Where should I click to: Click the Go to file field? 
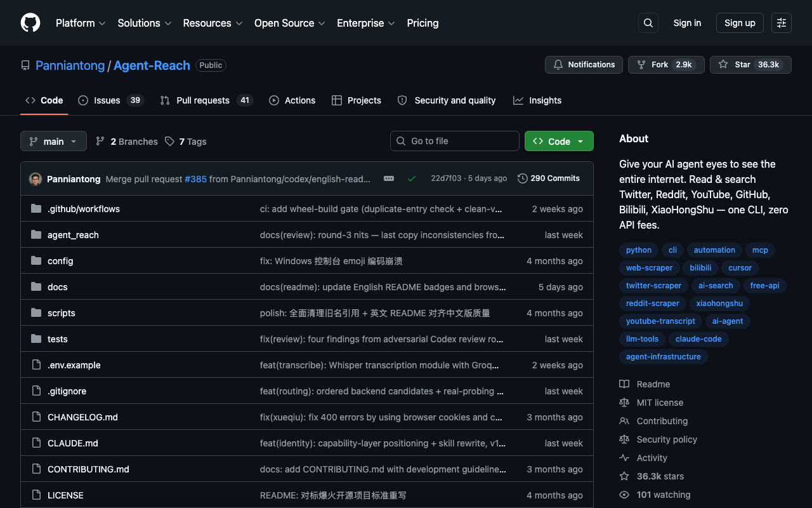(x=455, y=141)
